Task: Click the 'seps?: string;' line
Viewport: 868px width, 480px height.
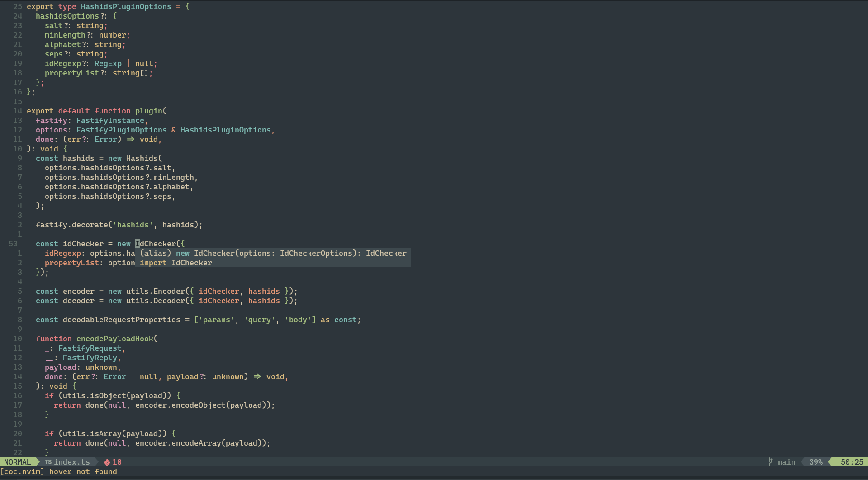Action: [76, 54]
